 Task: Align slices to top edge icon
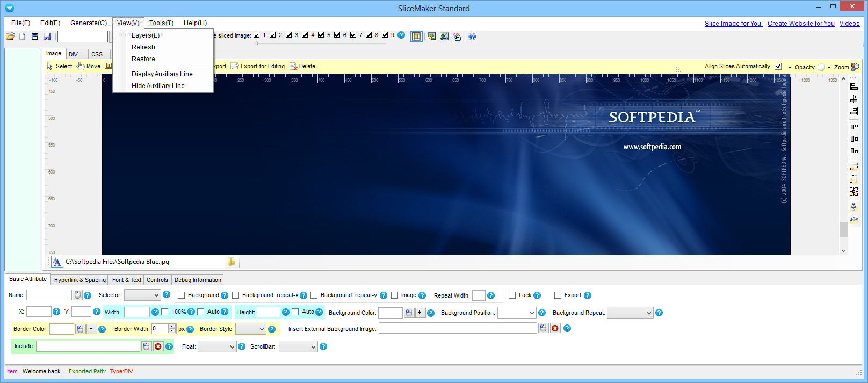tap(854, 126)
